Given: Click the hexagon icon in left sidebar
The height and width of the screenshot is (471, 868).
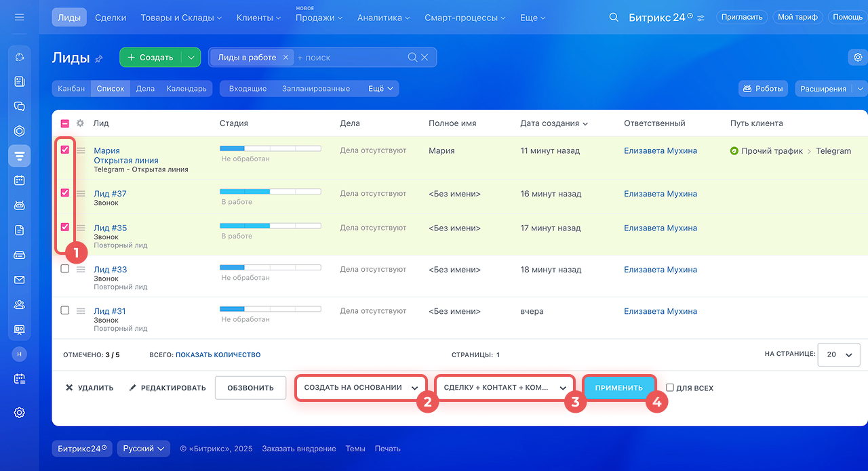Looking at the screenshot, I should coord(20,131).
